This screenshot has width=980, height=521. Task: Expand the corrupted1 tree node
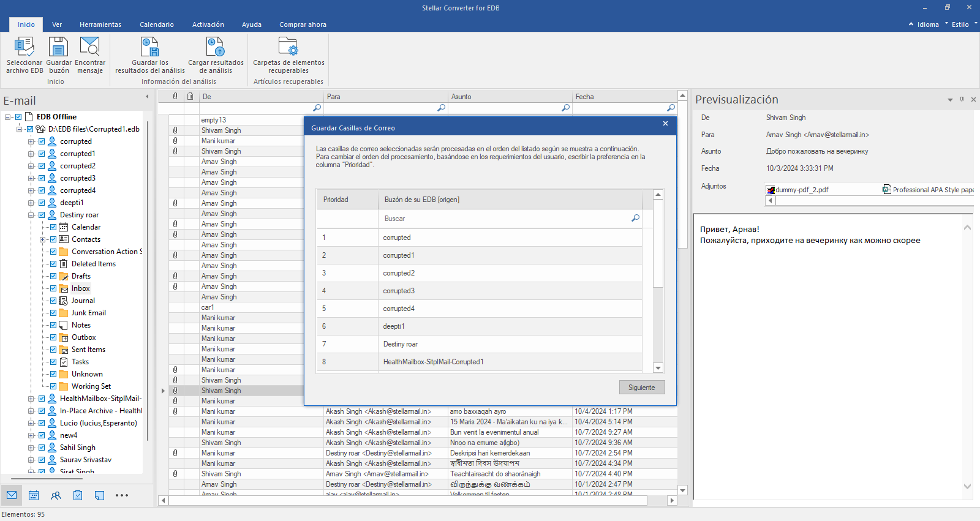31,154
